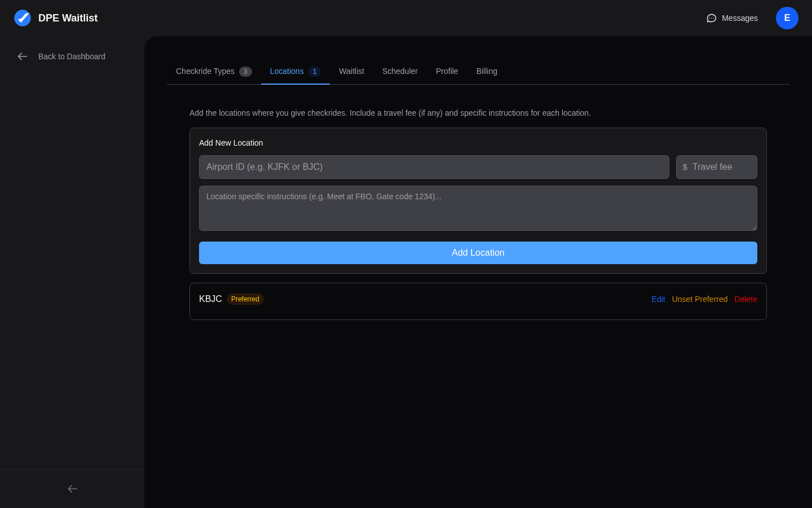Select the Scheduler tab
This screenshot has width=812, height=508.
click(x=400, y=71)
